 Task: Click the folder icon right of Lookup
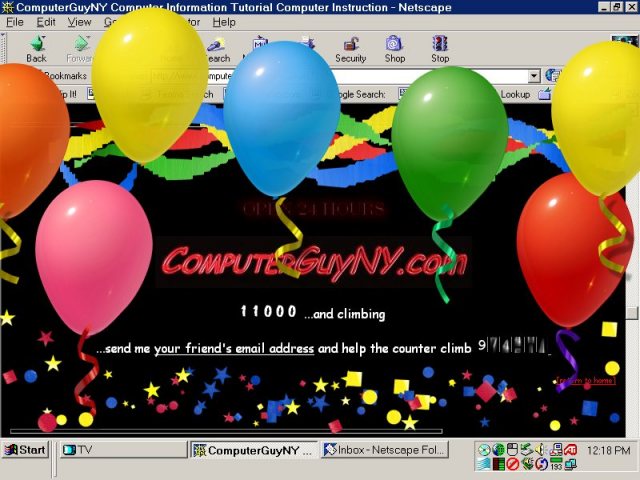tap(544, 94)
